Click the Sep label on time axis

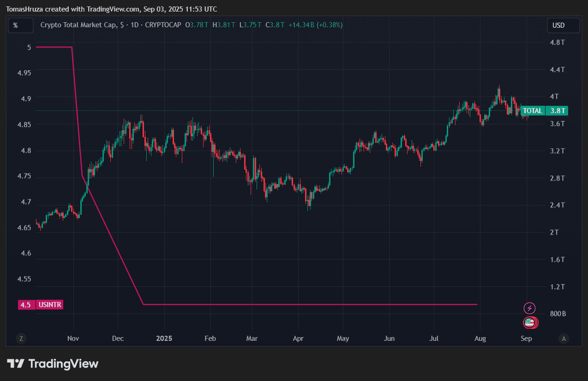[x=527, y=339]
